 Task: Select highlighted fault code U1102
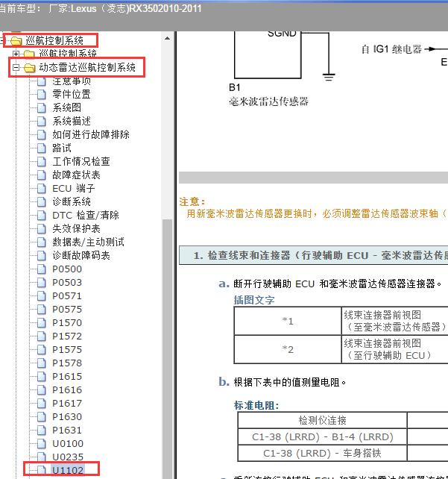(68, 471)
